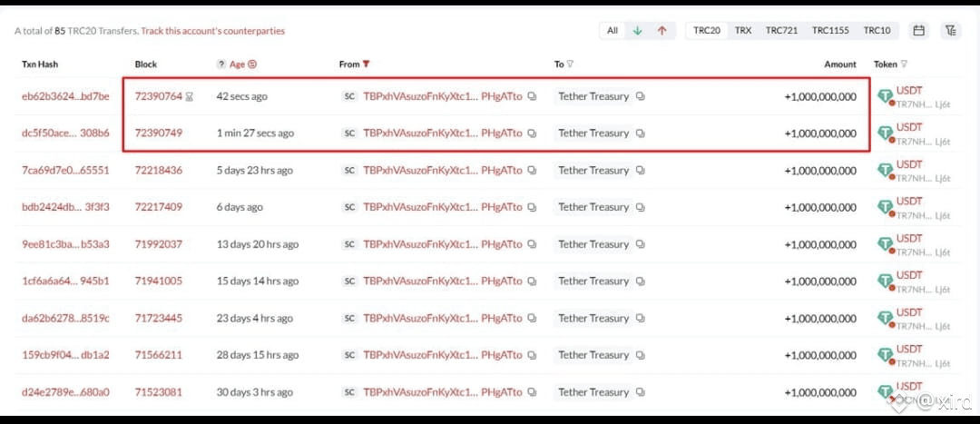Copy From address in the bdb2424db row
This screenshot has width=980, height=424.
532,207
